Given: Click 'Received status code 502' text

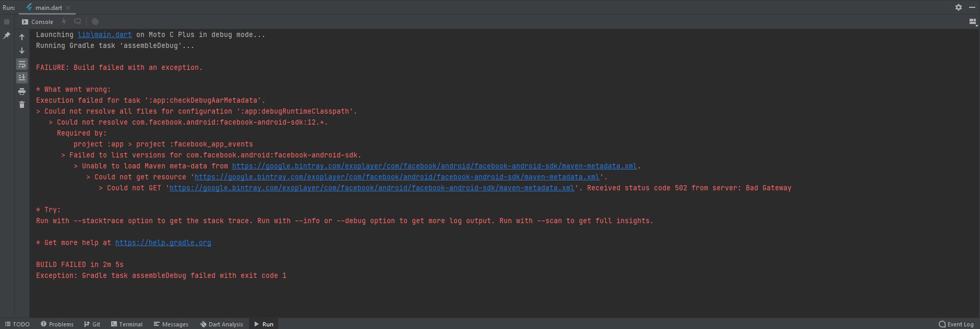Looking at the screenshot, I should [637, 188].
